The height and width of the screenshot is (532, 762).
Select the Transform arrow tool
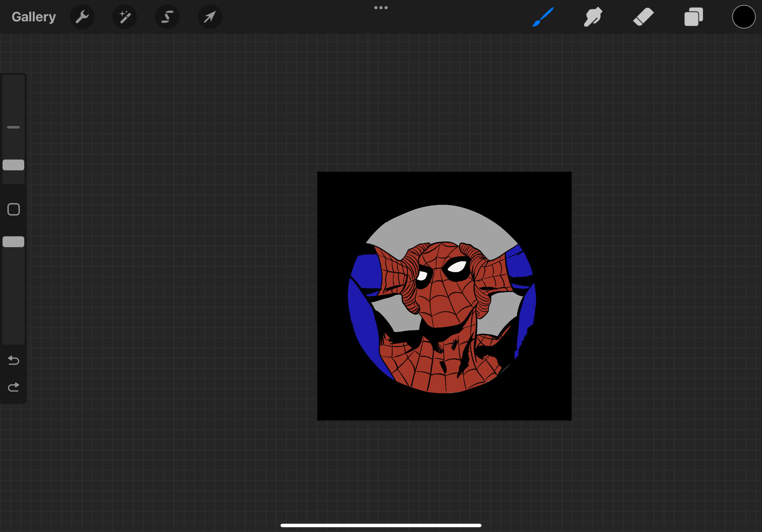point(209,17)
